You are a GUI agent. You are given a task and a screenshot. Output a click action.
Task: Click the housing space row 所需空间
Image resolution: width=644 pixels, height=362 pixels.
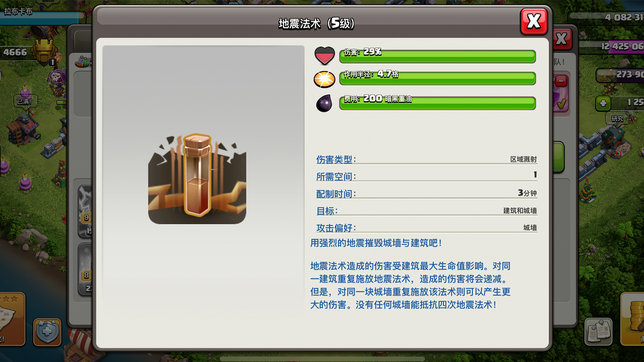click(x=427, y=176)
